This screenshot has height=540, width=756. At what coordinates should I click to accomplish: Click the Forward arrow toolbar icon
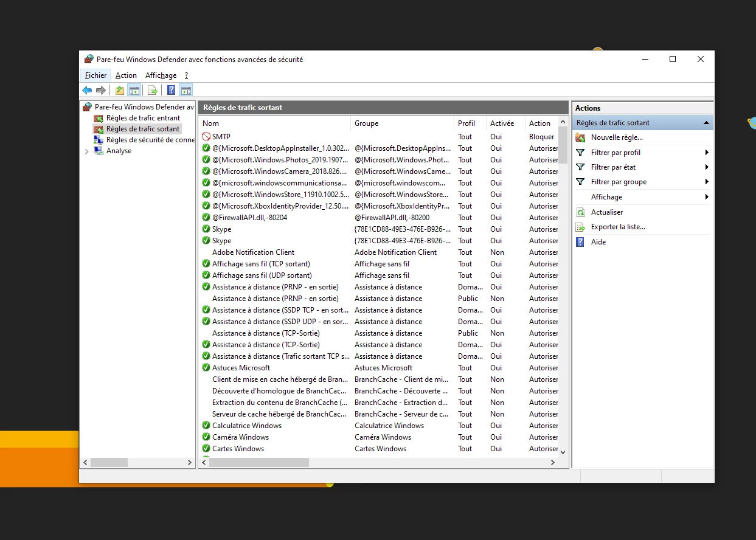(101, 91)
